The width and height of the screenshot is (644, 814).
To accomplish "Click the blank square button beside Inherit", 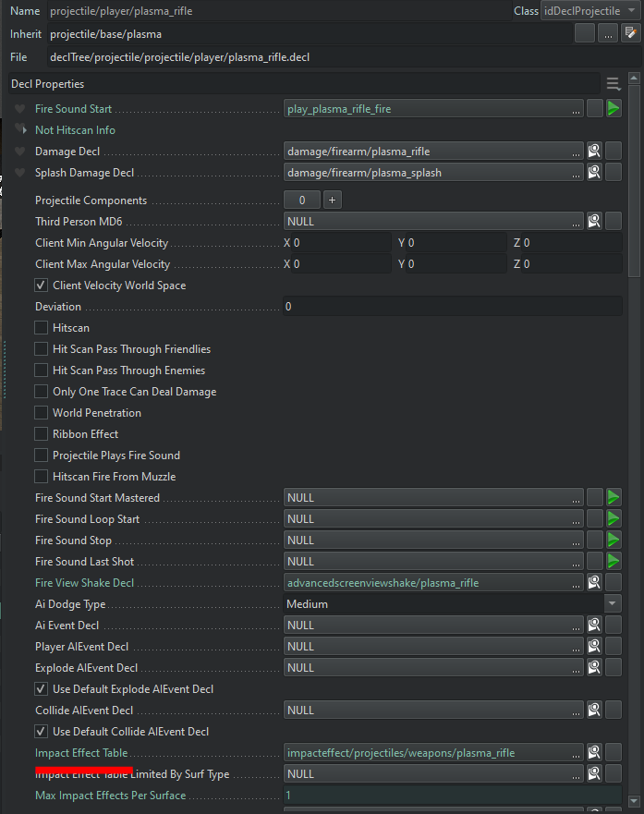I will (585, 34).
